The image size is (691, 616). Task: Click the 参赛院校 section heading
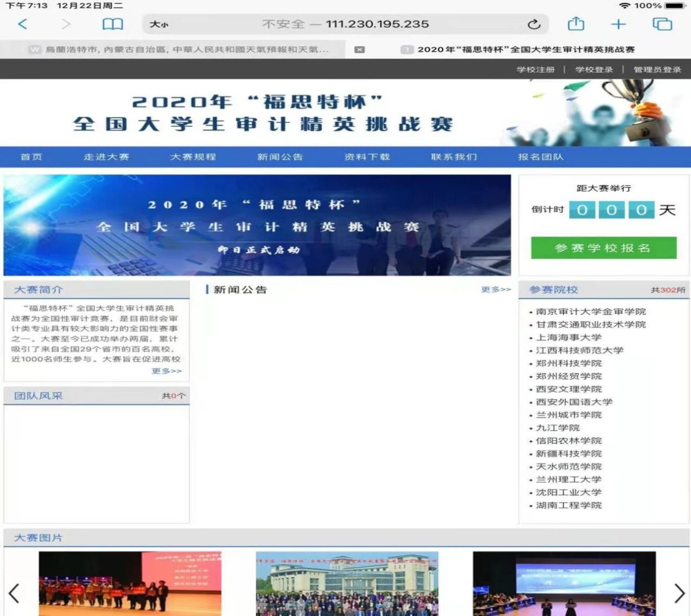coord(553,290)
